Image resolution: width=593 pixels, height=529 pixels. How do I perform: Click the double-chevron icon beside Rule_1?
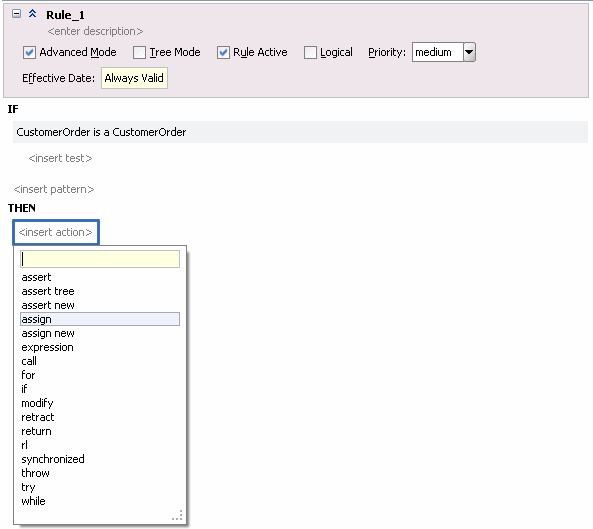pyautogui.click(x=33, y=14)
